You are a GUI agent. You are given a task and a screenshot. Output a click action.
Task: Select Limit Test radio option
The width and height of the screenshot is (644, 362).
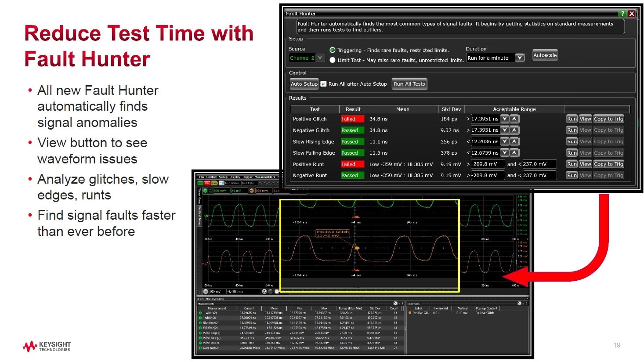click(333, 60)
